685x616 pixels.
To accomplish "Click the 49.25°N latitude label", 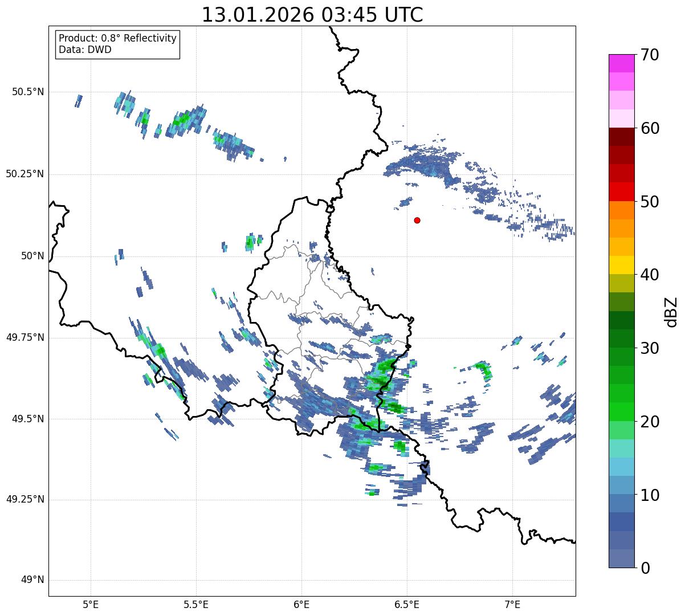I will pyautogui.click(x=25, y=499).
